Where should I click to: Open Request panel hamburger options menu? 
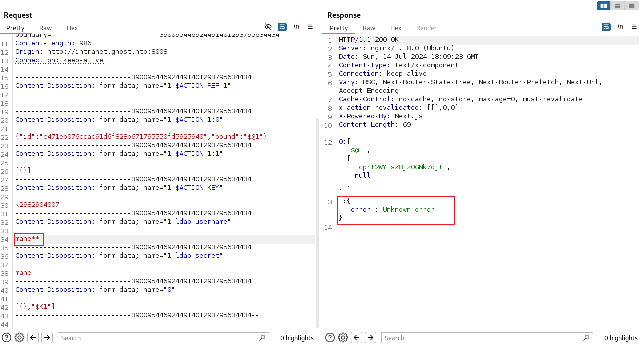[x=310, y=27]
